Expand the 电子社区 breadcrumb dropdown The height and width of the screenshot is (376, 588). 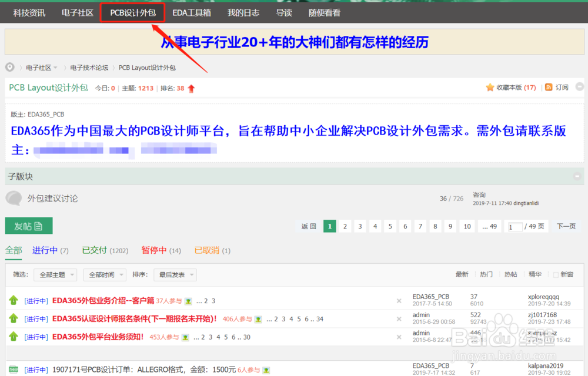coord(55,68)
